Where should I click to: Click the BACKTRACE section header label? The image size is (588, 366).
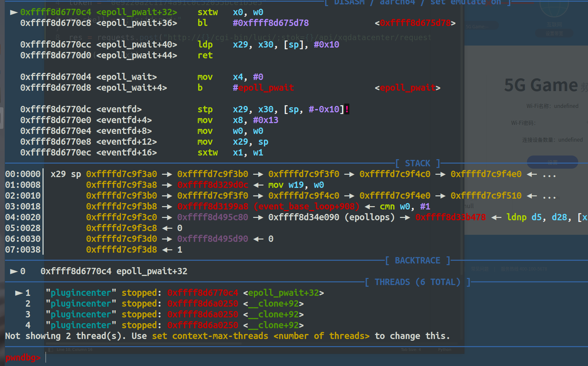418,260
